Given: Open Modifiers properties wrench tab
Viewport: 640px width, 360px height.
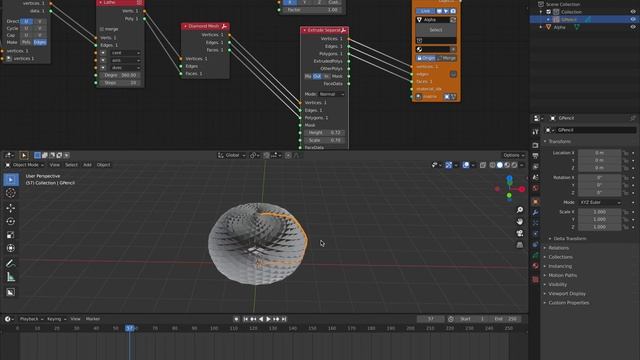Looking at the screenshot, I should pyautogui.click(x=536, y=212).
